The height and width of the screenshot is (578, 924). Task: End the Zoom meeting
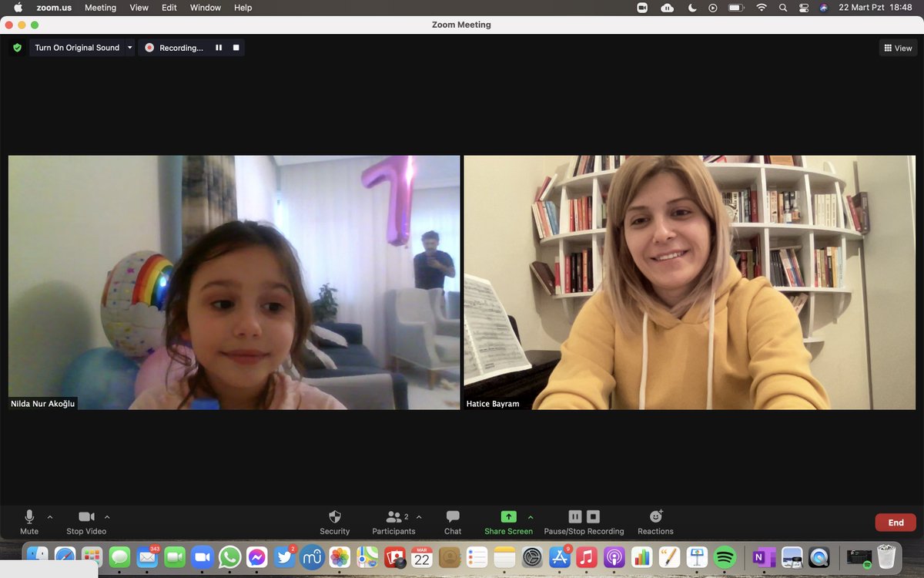(x=896, y=523)
